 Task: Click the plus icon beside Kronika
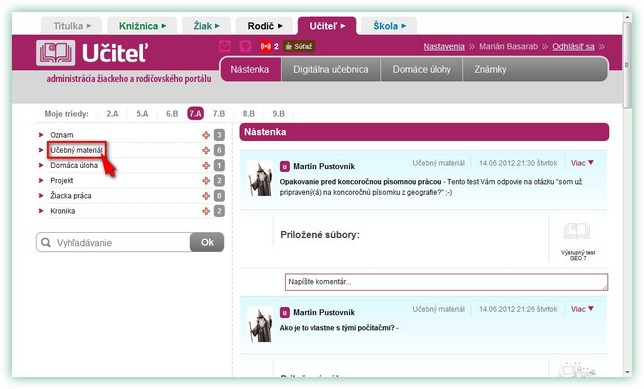pyautogui.click(x=206, y=211)
